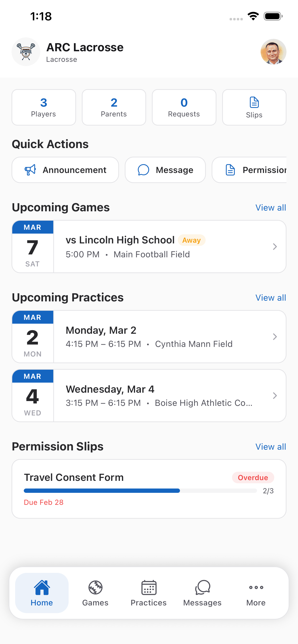Screen dimensions: 298x644
Task: Tap the More three-dots icon
Action: [256, 587]
